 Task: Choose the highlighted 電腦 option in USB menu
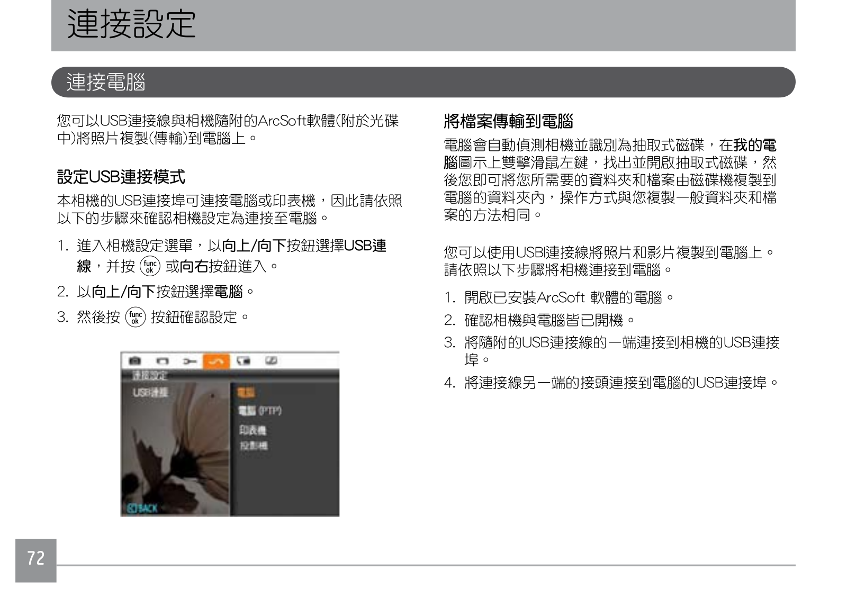[x=247, y=393]
